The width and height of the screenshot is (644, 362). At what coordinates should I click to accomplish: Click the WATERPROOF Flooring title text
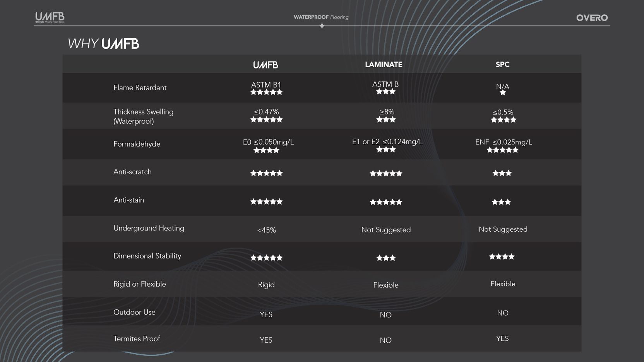321,17
